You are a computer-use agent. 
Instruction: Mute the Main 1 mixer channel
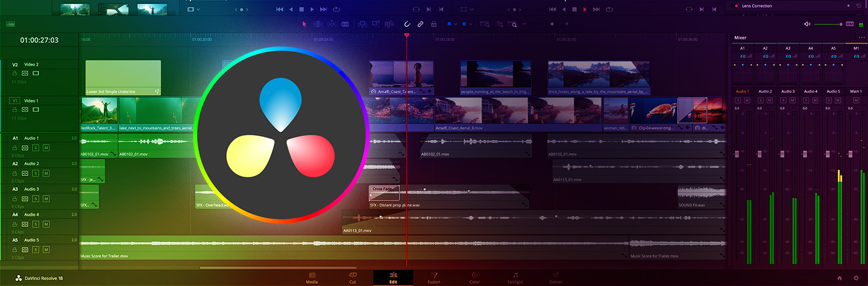coord(856,100)
